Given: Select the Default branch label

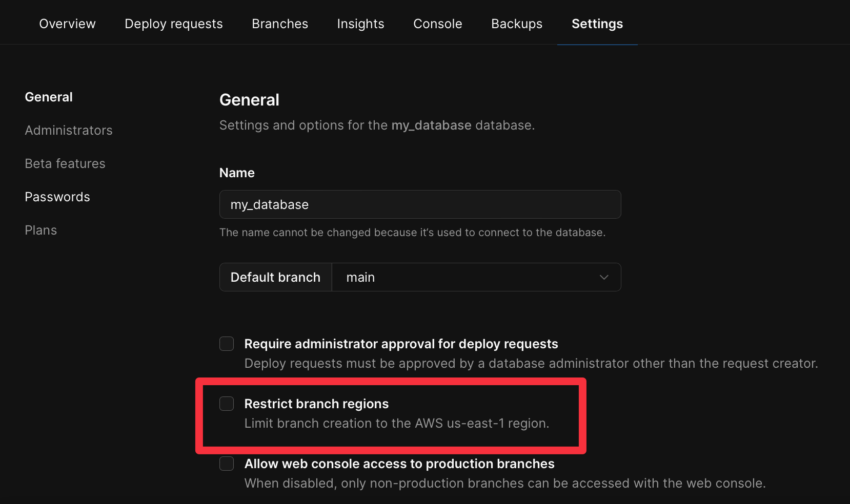Looking at the screenshot, I should pyautogui.click(x=275, y=277).
